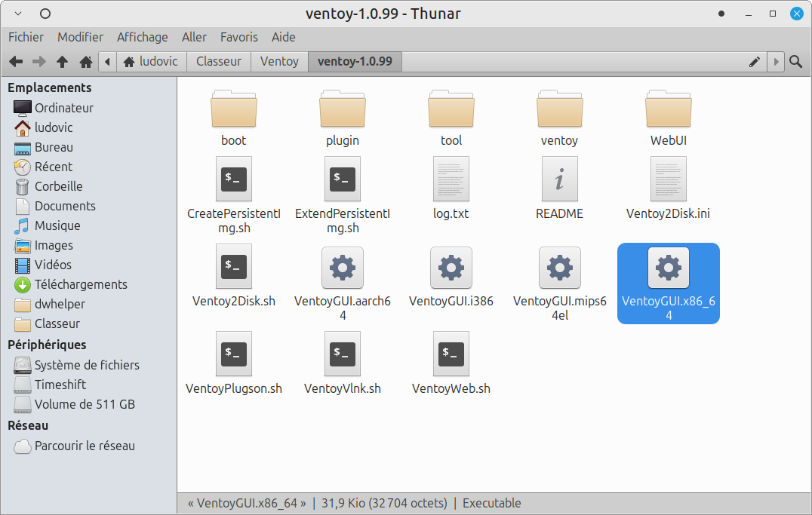Go to home folder via house icon
Screen dimensions: 812x515
point(86,62)
